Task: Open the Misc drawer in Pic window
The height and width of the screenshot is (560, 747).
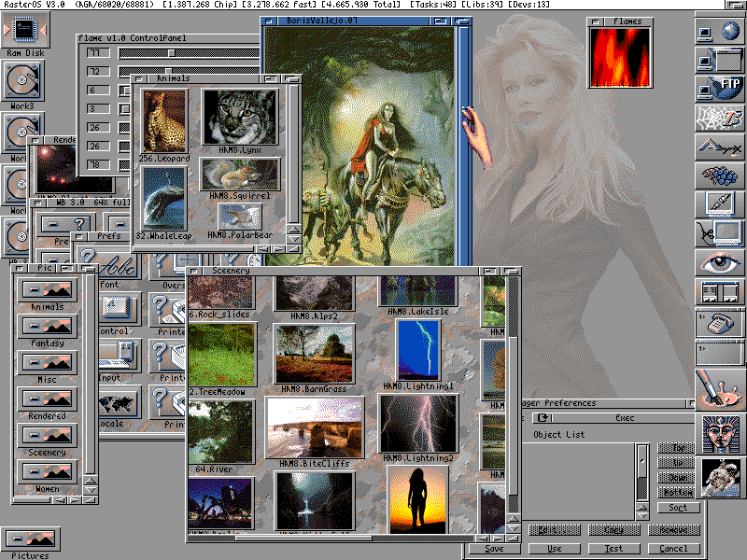Action: pyautogui.click(x=47, y=362)
